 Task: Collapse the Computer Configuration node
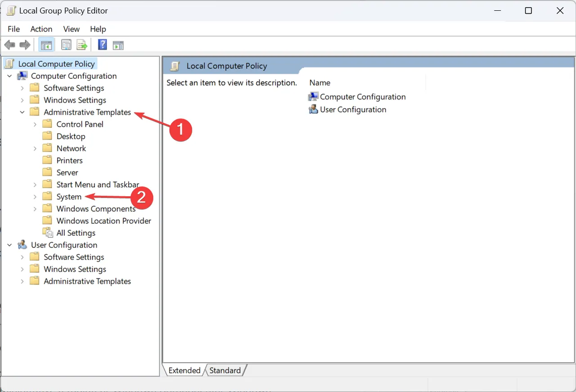9,76
